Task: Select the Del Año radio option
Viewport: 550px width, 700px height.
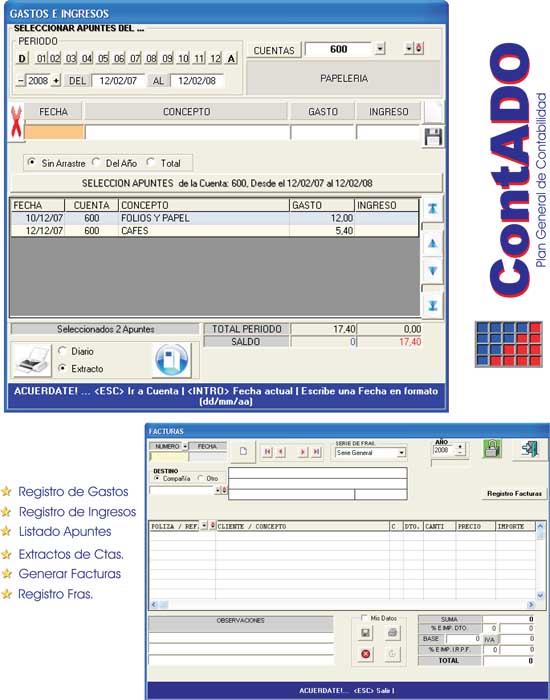Action: 96,162
